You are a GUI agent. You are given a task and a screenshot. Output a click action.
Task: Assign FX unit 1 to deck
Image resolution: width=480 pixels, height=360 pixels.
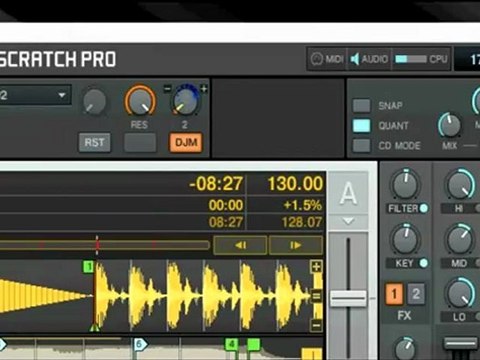[394, 294]
